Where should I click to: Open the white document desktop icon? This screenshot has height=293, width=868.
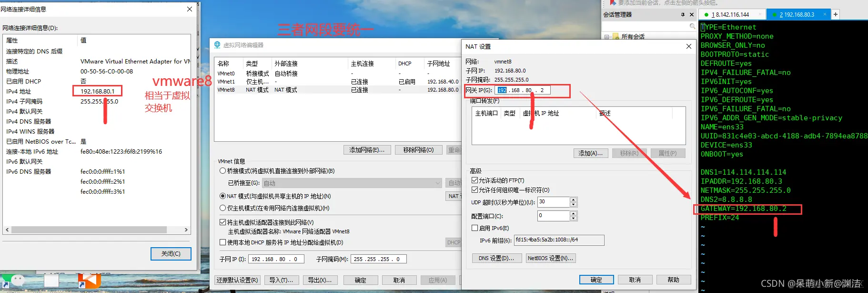coord(51,281)
